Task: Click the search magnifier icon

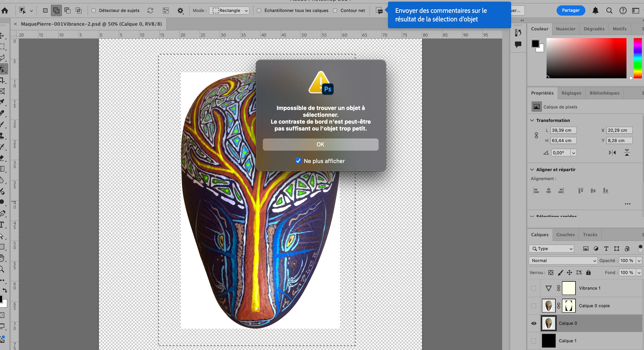Action: coord(609,10)
